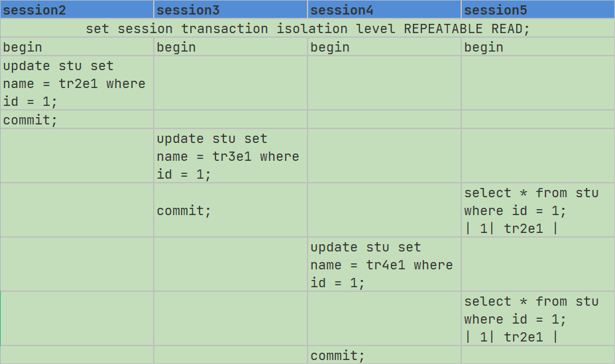Image resolution: width=615 pixels, height=364 pixels.
Task: Select the session5 column header
Action: 538,10
